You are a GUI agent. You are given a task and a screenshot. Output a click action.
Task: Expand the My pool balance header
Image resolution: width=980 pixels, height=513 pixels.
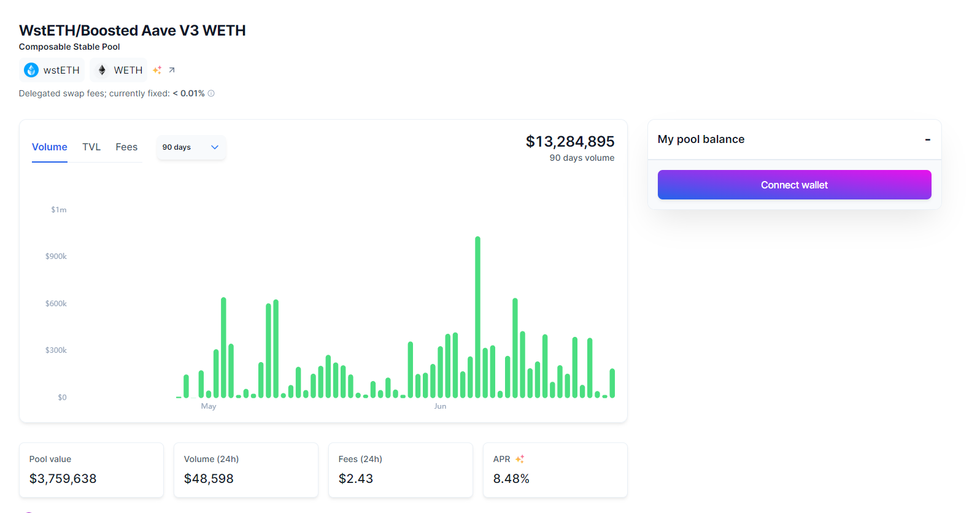tap(794, 139)
